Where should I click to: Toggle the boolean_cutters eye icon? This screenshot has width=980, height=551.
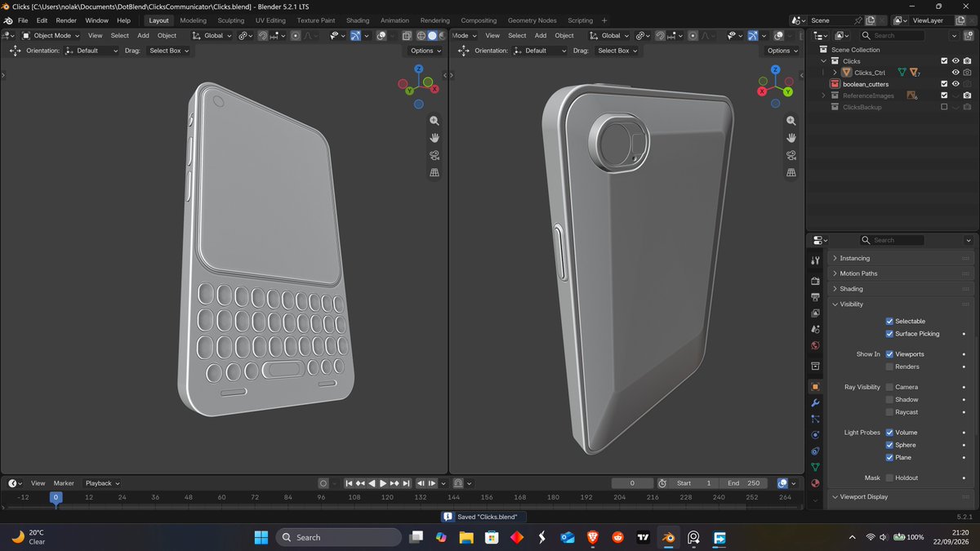tap(955, 84)
